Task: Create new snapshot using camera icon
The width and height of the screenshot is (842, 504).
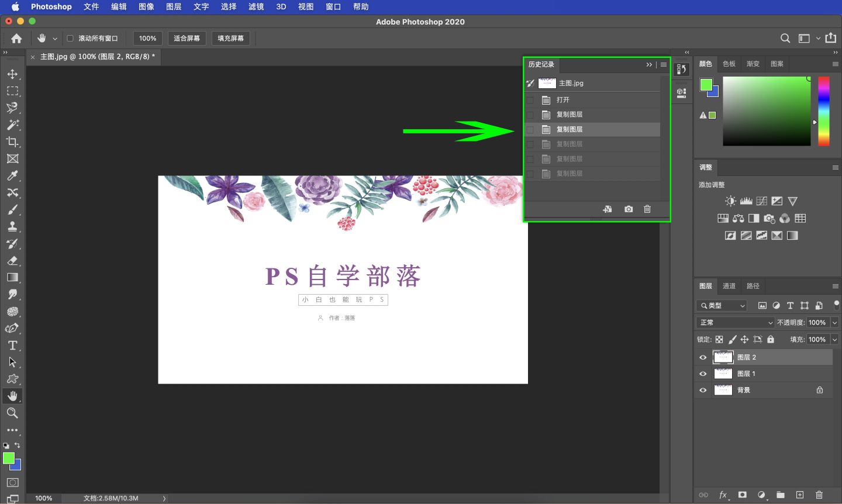Action: [x=628, y=209]
